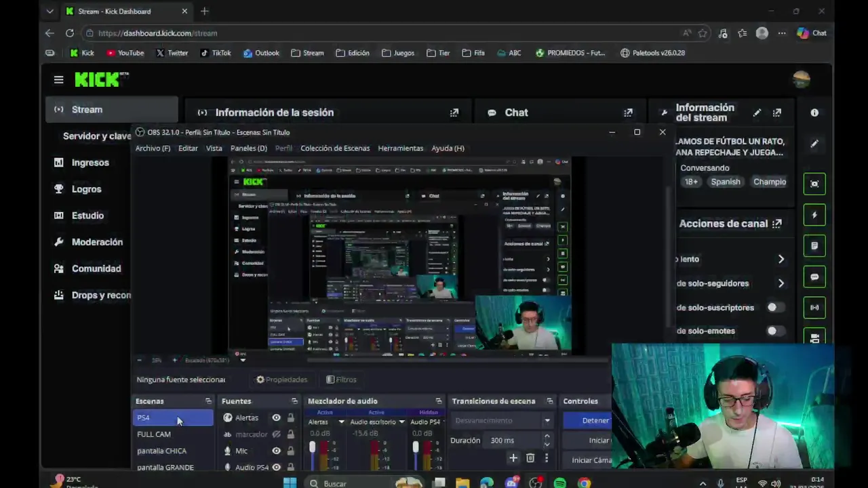This screenshot has height=488, width=868.
Task: Toggle the lock on the marcador source
Action: click(x=291, y=434)
